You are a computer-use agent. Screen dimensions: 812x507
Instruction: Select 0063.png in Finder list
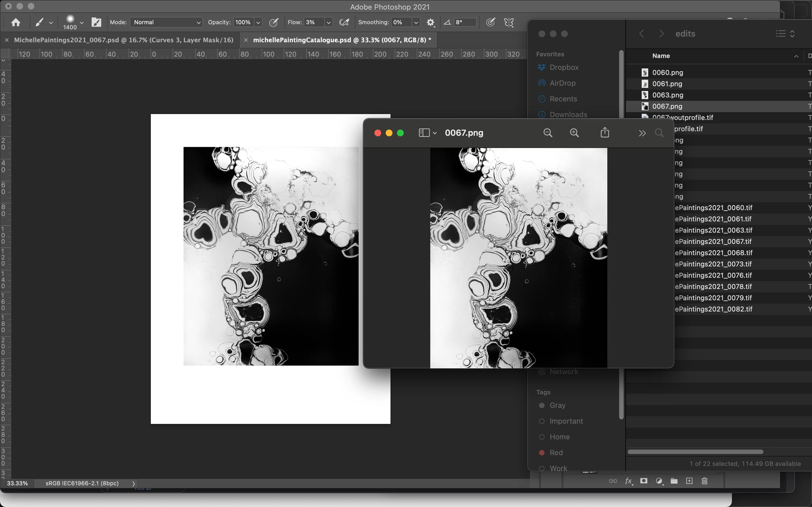click(x=667, y=95)
